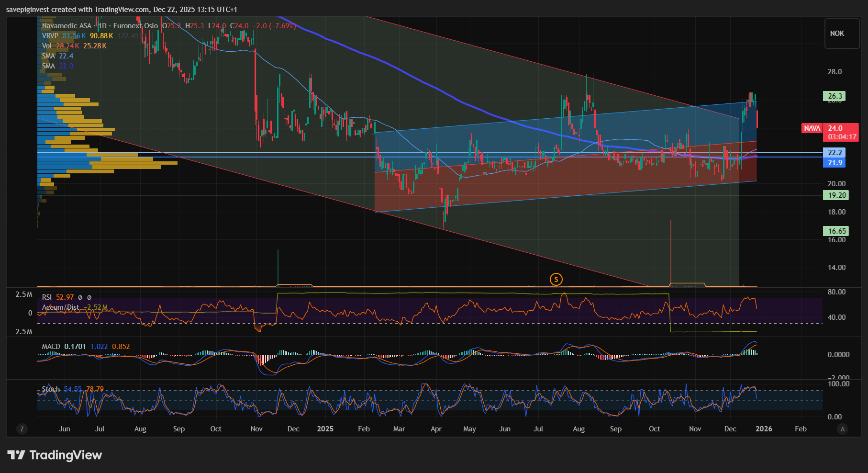
Task: Select the Stoch indicator legend
Action: click(x=51, y=389)
